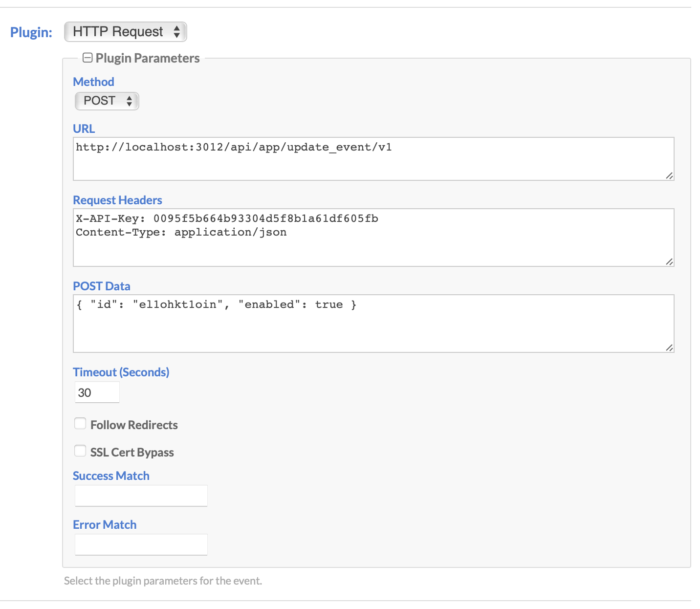Collapse the Plugin Parameters section
This screenshot has height=609, width=700.
(x=87, y=58)
